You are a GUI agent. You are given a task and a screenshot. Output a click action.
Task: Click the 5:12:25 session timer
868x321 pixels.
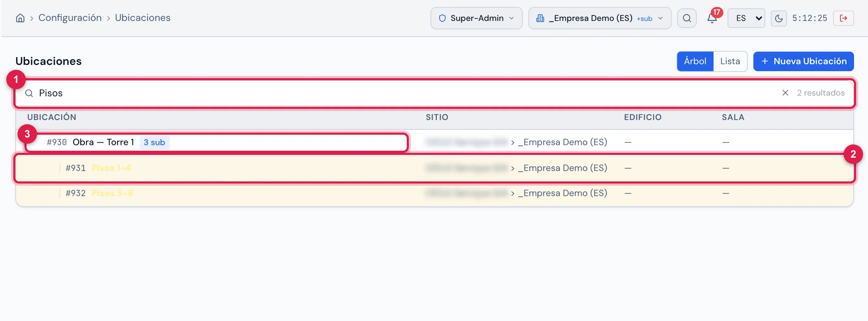click(810, 18)
